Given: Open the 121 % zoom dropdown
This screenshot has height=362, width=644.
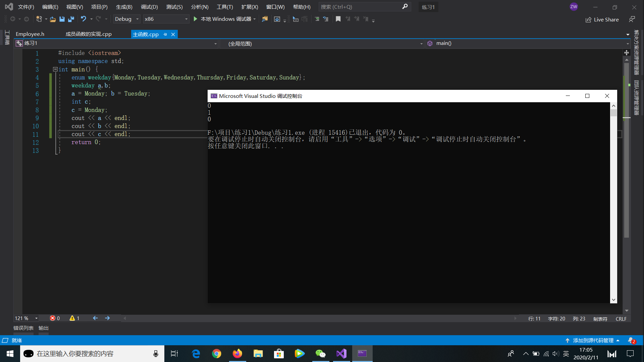Looking at the screenshot, I should (x=26, y=318).
